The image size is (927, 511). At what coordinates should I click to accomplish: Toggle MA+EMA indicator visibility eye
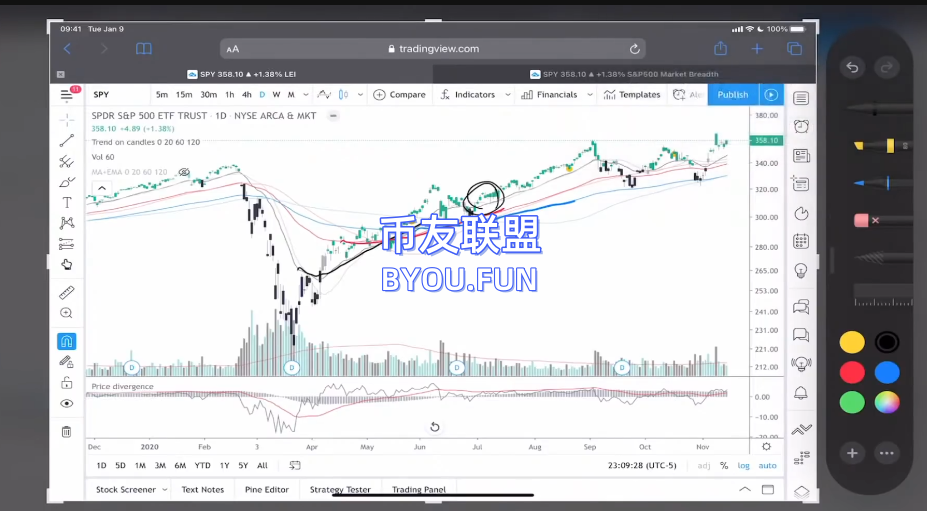tap(184, 172)
